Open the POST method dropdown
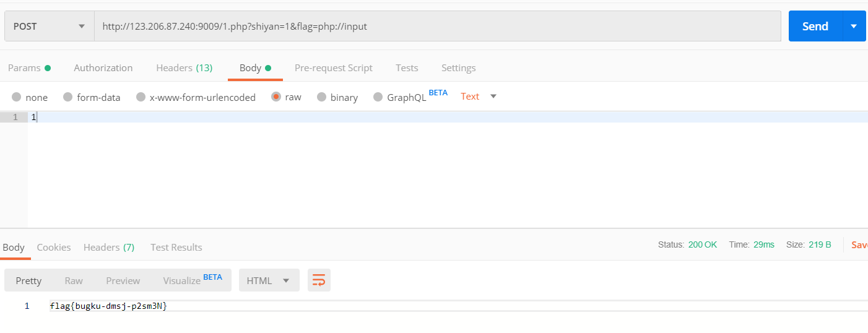 point(50,27)
